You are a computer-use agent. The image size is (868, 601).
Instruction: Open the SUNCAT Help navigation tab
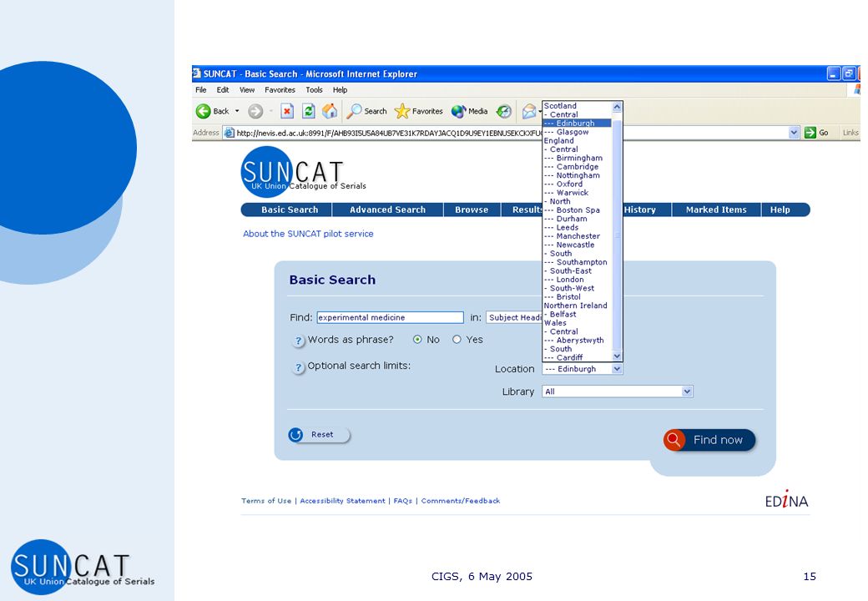click(780, 210)
